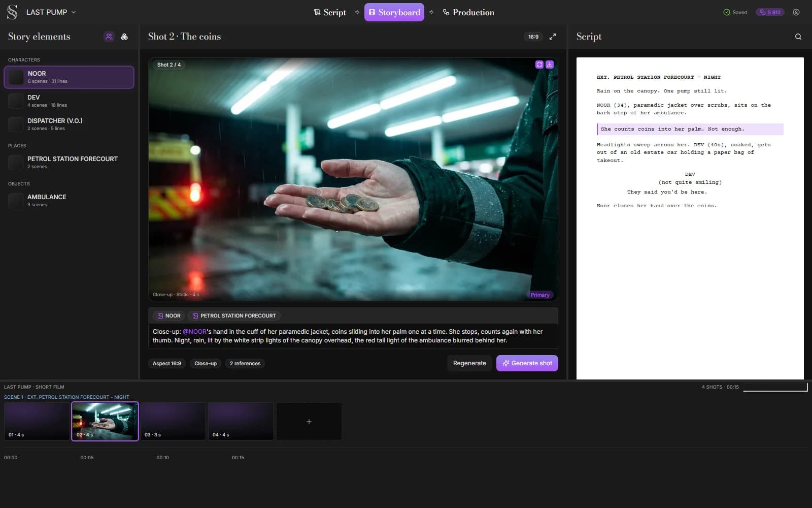The image size is (812, 508).
Task: Open the 2 references option
Action: pyautogui.click(x=245, y=363)
